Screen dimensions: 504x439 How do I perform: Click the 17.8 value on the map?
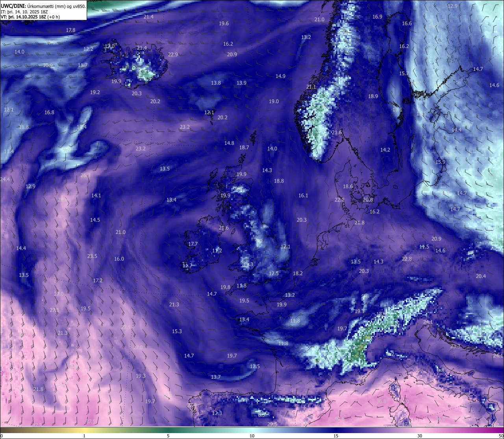(71, 30)
